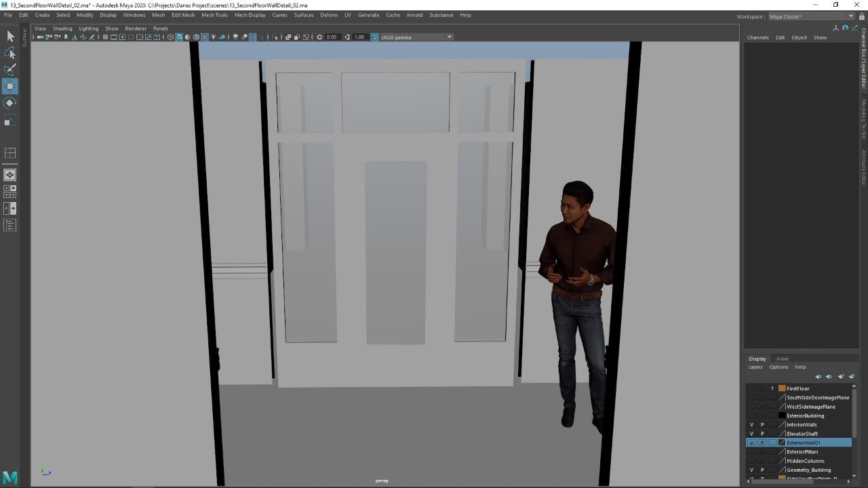Image resolution: width=868 pixels, height=488 pixels.
Task: Open the Options menu in layer editor
Action: pyautogui.click(x=778, y=367)
